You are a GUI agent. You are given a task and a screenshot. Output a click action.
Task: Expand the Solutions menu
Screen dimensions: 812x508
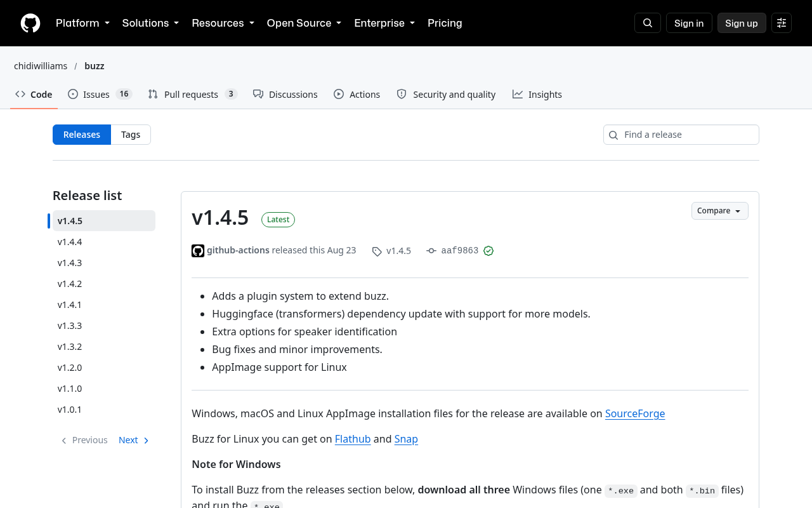coord(150,23)
